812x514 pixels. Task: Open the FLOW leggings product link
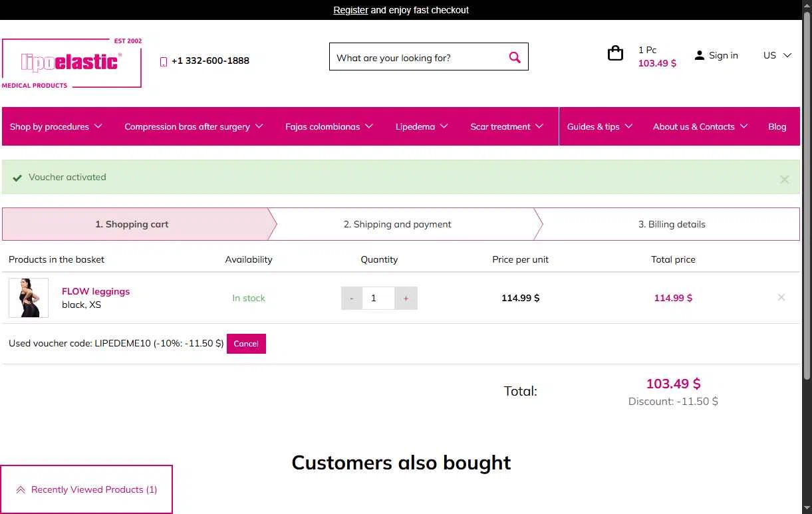pos(96,291)
